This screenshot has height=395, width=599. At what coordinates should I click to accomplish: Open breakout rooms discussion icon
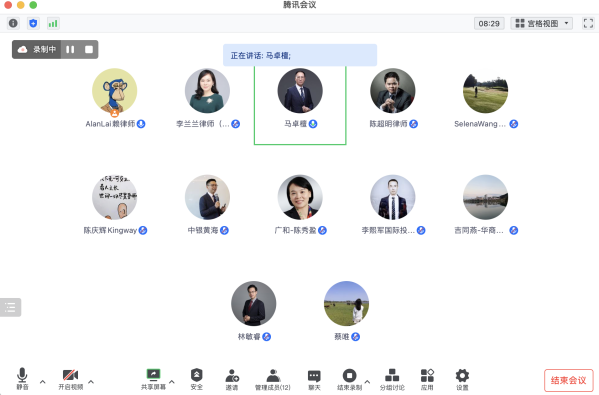(392, 379)
